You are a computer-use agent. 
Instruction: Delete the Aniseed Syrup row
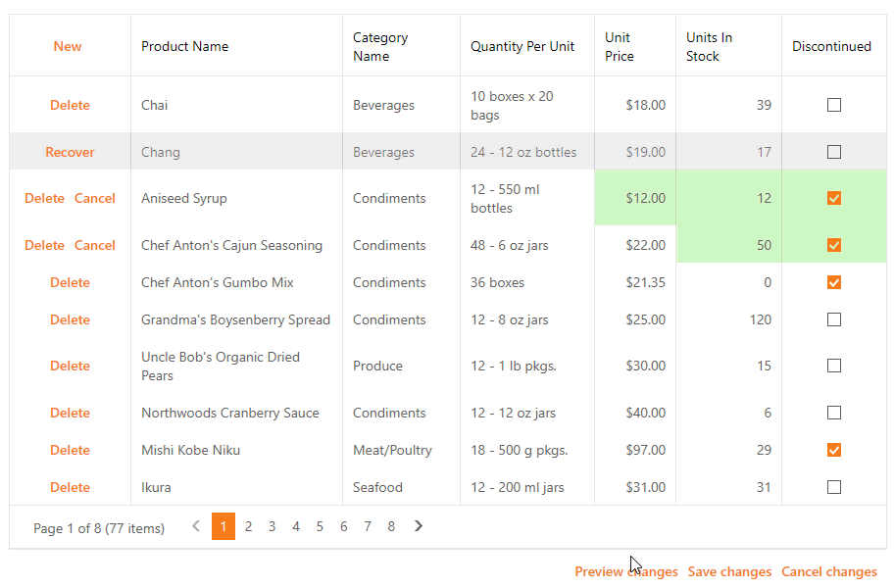coord(44,198)
